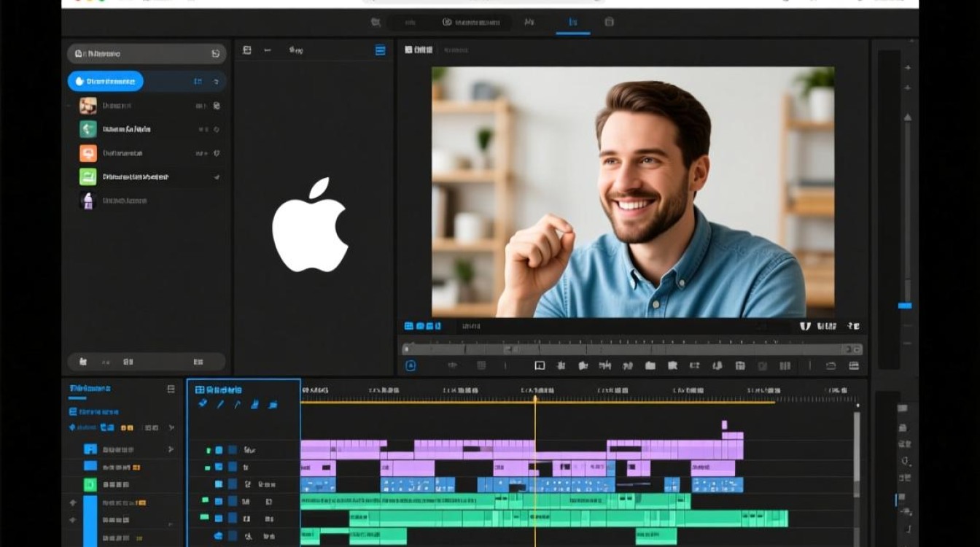The image size is (980, 547).
Task: Select the first blue tool icon in timeline header
Action: click(203, 404)
